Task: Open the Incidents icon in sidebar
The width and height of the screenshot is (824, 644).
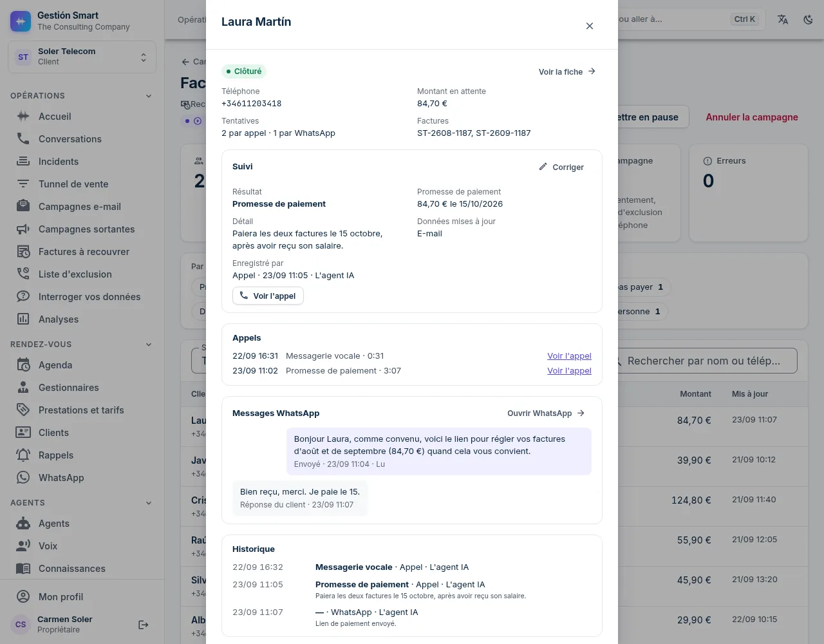Action: (x=23, y=162)
